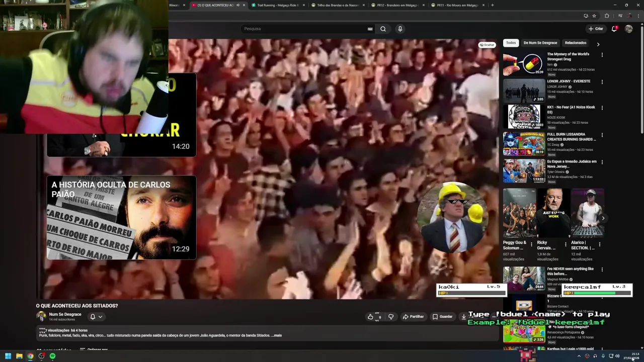The height and width of the screenshot is (362, 644).
Task: Start voice search with microphone icon
Action: click(400, 29)
